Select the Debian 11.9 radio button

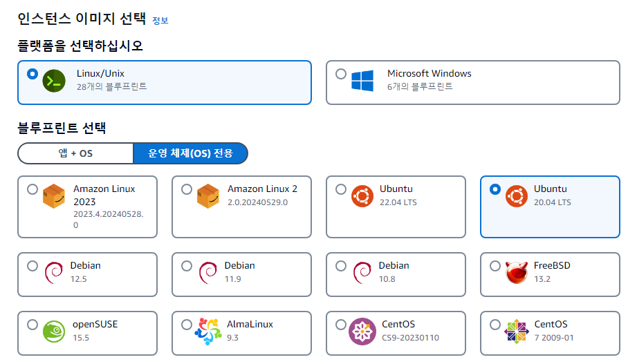[x=187, y=266]
